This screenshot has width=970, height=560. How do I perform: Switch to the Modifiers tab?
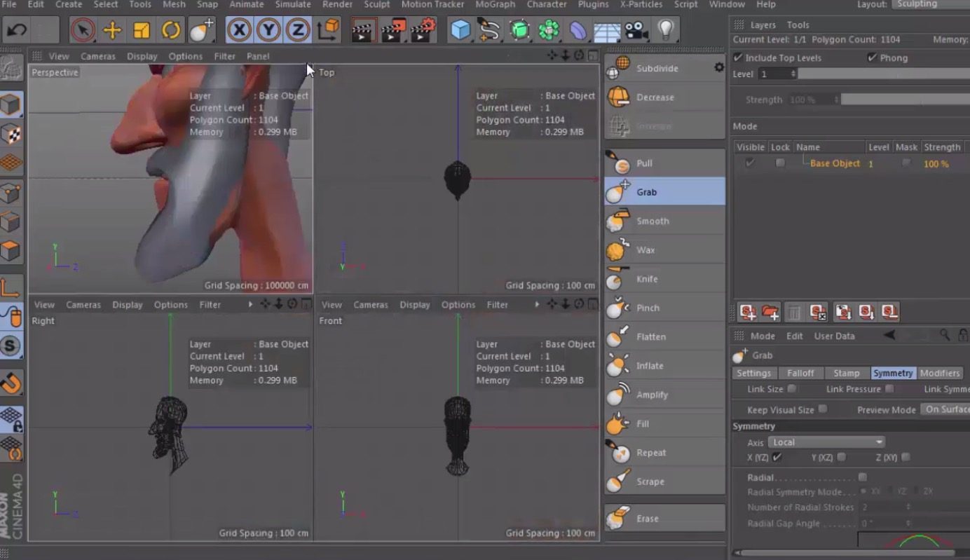pyautogui.click(x=940, y=373)
